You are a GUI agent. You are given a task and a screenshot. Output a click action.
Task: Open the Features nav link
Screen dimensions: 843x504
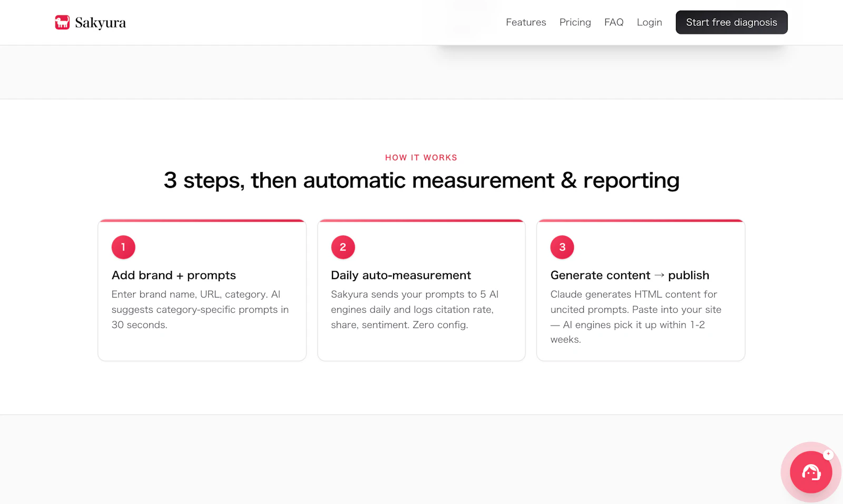click(x=526, y=22)
